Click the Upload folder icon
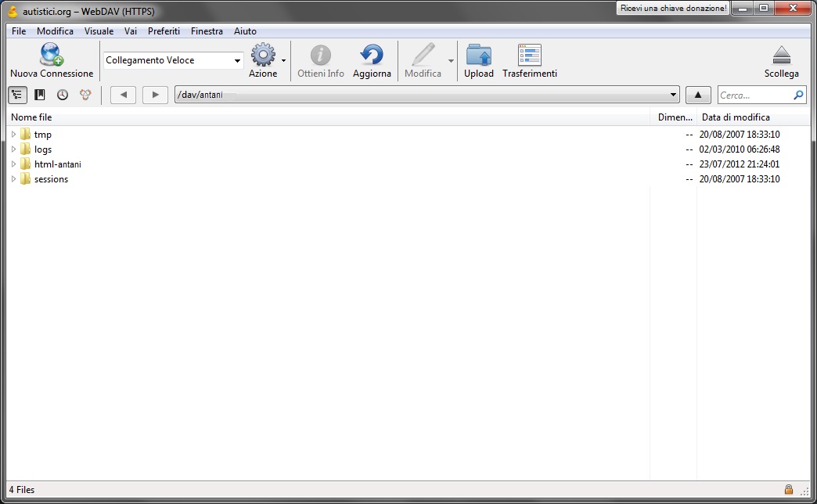 [478, 56]
